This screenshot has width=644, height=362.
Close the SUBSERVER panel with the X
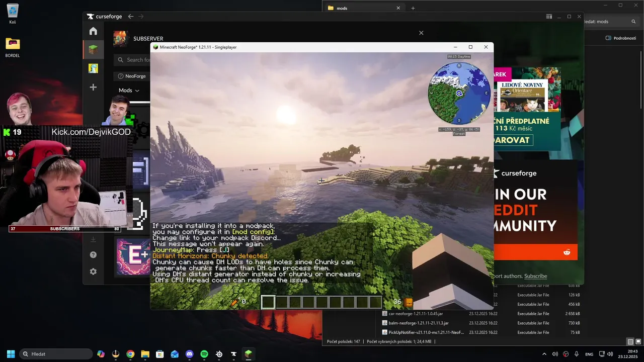(421, 33)
